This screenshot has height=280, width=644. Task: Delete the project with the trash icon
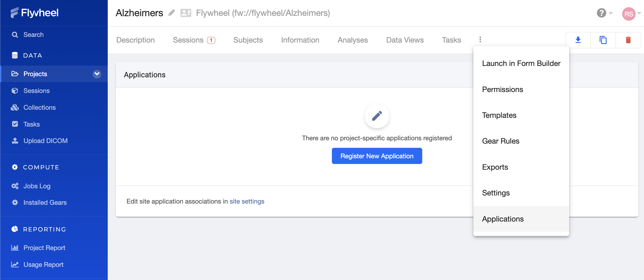(628, 40)
